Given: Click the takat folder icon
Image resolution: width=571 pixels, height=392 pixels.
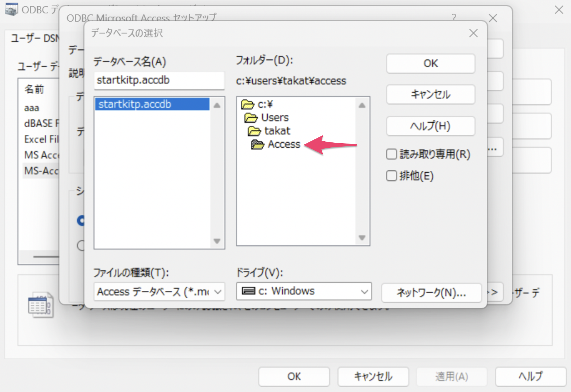Looking at the screenshot, I should click(254, 131).
